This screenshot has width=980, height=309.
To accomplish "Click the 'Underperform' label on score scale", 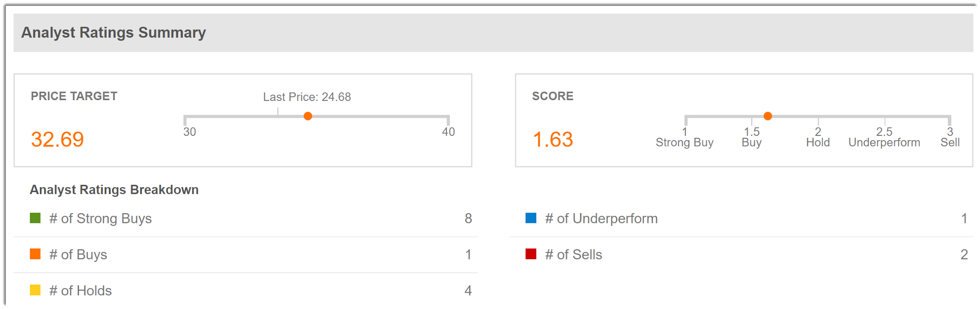I will click(x=884, y=143).
